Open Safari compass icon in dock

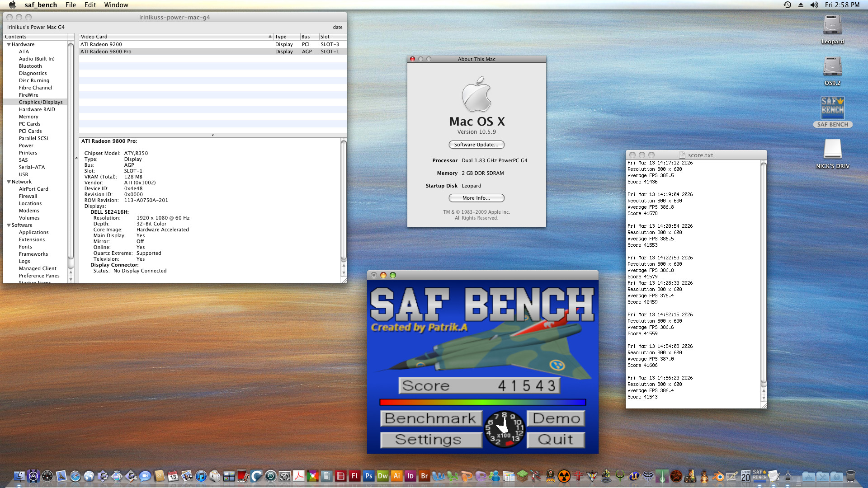coord(75,476)
